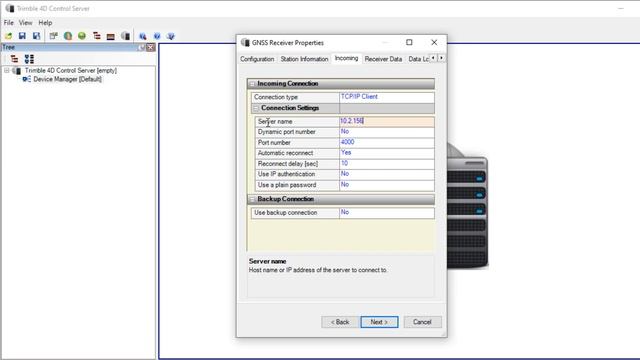Switch to the Station Information tab

point(304,59)
